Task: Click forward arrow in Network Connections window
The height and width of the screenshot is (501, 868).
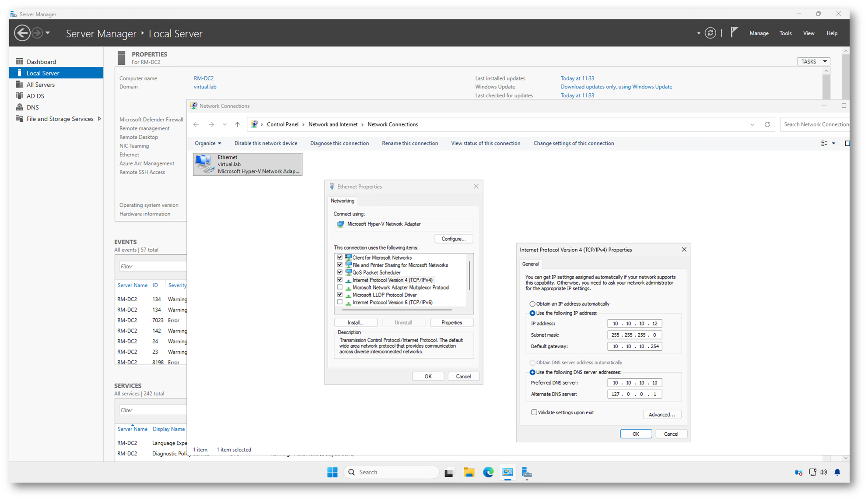Action: coord(211,124)
